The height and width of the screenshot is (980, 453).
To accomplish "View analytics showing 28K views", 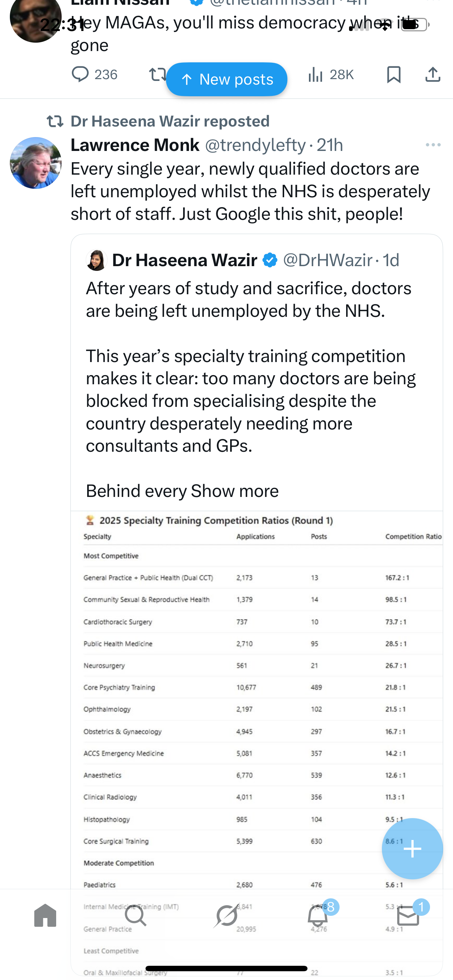I will click(x=330, y=74).
